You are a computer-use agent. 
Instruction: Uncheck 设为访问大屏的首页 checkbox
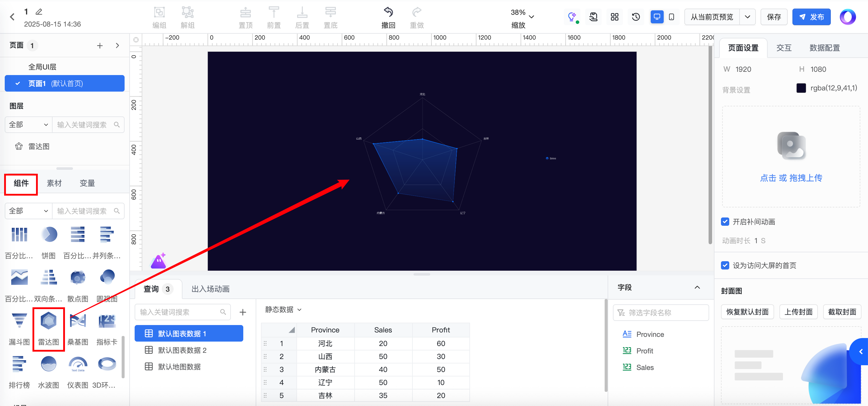[725, 265]
